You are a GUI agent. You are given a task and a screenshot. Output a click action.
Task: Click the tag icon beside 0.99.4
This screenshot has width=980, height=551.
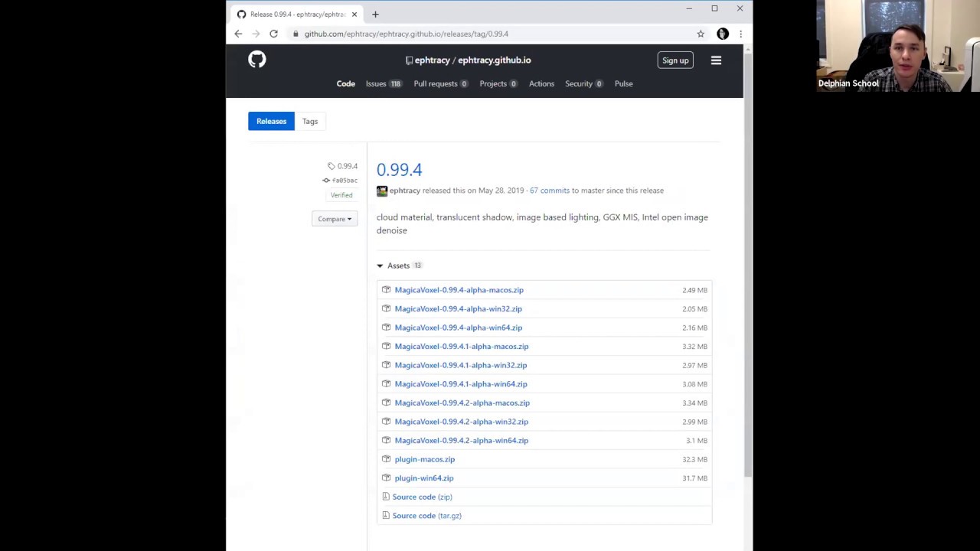tap(332, 166)
